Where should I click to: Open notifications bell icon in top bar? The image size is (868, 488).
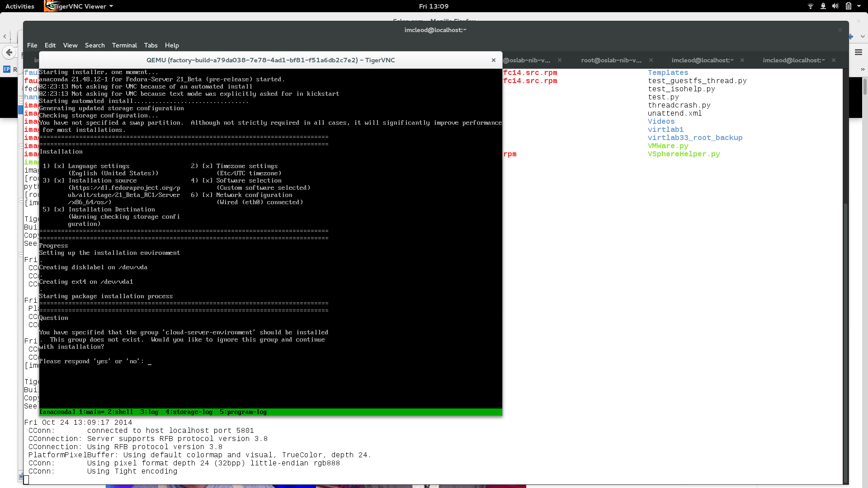tap(823, 6)
